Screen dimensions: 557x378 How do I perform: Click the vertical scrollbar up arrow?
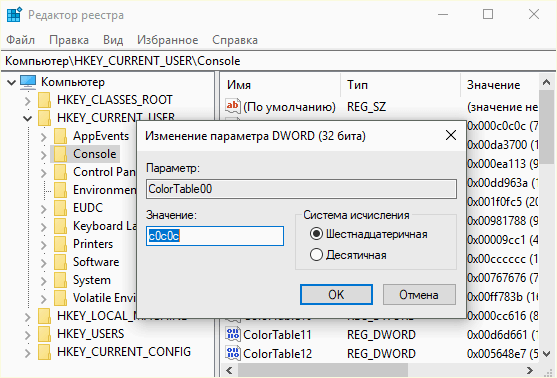pos(547,82)
